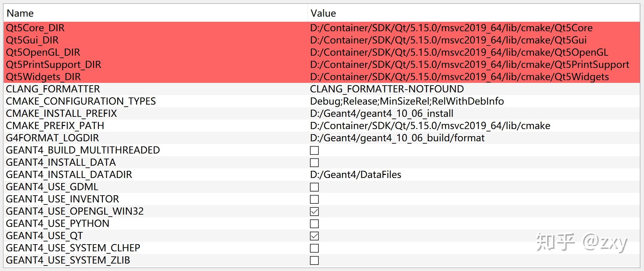Enable the GEANT4_USE_PYTHON checkbox

pos(314,224)
